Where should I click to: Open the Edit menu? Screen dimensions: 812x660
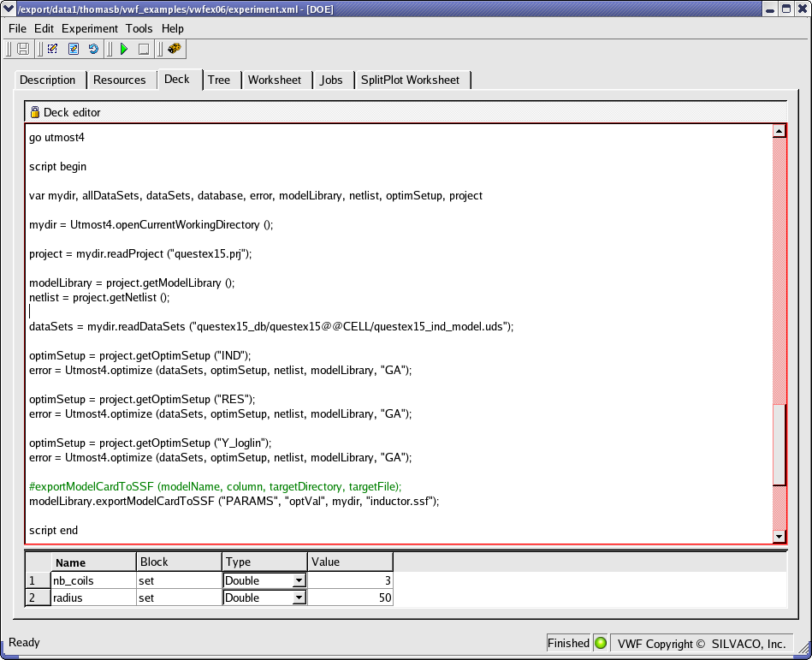coord(44,28)
